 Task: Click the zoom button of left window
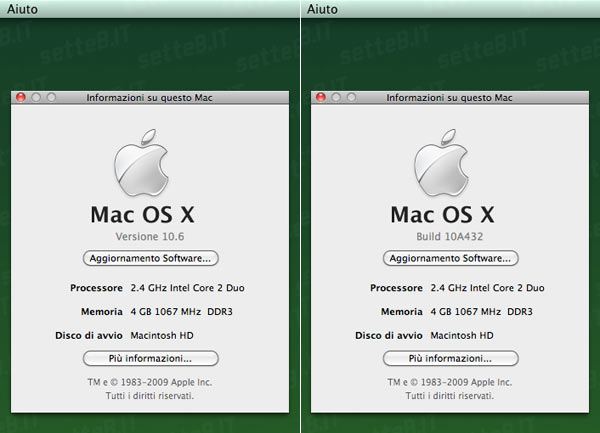[51, 98]
